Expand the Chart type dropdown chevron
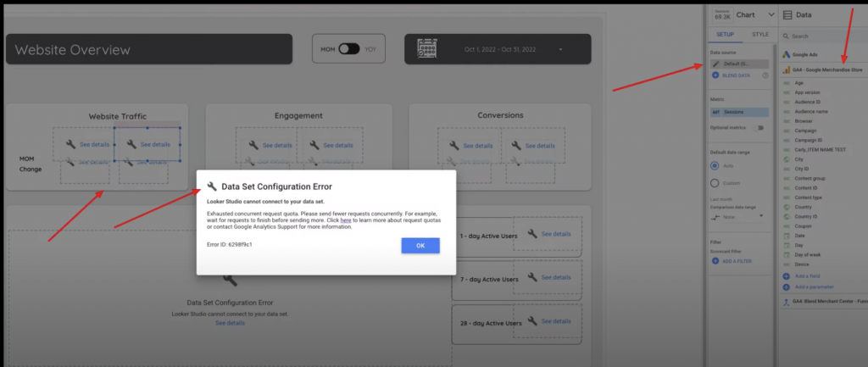The width and height of the screenshot is (868, 367). [771, 15]
